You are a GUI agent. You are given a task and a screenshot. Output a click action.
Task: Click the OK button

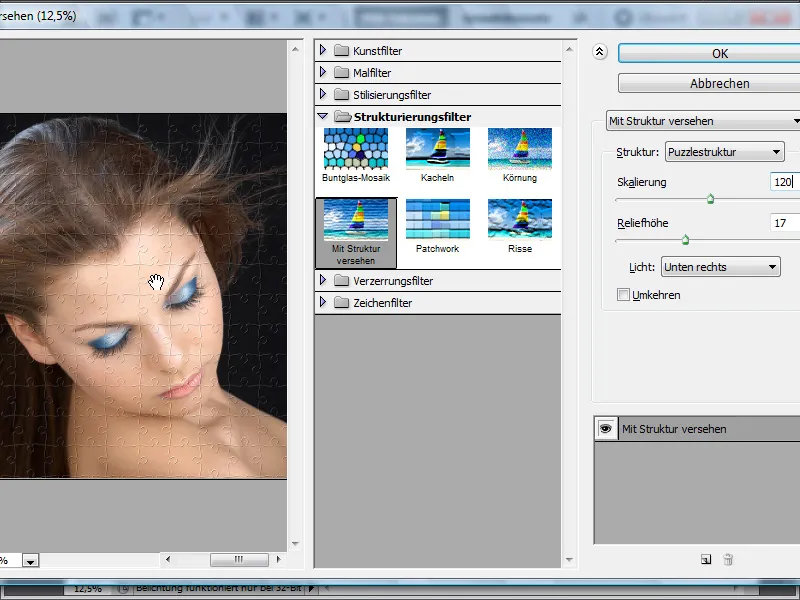click(709, 54)
